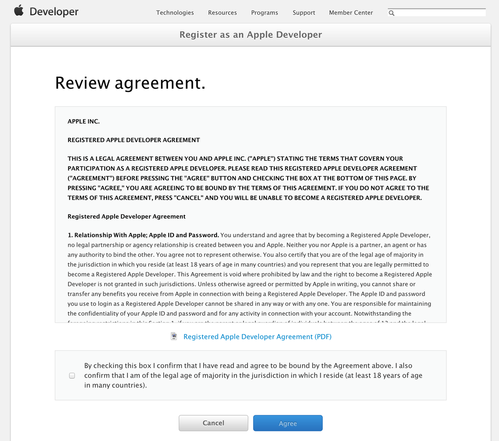The height and width of the screenshot is (441, 499).
Task: Open the Support page
Action: coord(304,13)
